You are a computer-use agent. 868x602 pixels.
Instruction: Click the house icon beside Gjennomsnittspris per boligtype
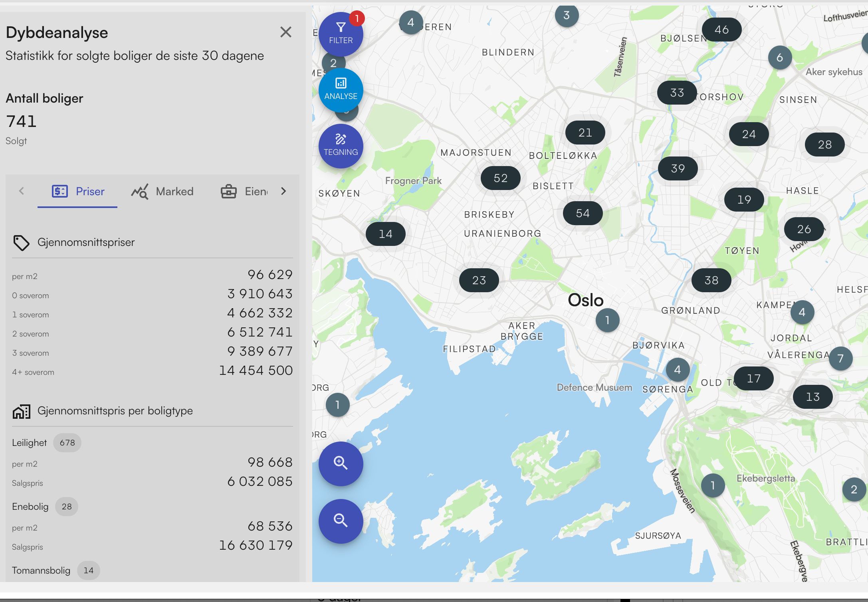[x=21, y=411]
